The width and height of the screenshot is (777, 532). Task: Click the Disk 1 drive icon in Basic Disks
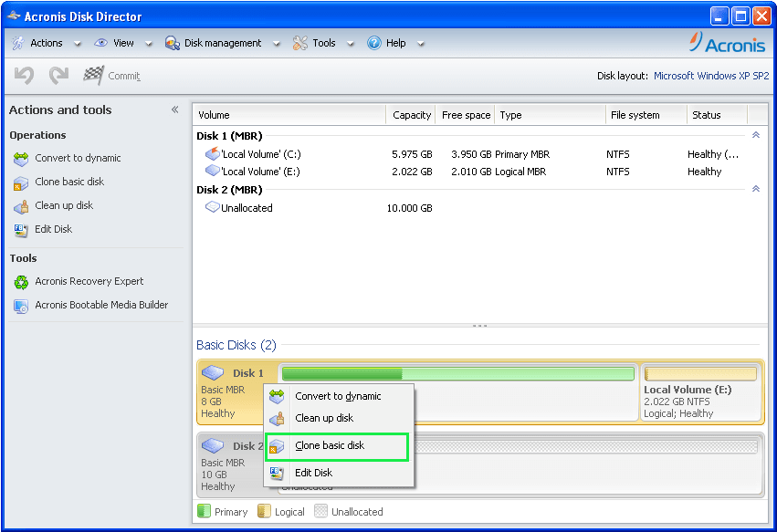click(x=213, y=372)
